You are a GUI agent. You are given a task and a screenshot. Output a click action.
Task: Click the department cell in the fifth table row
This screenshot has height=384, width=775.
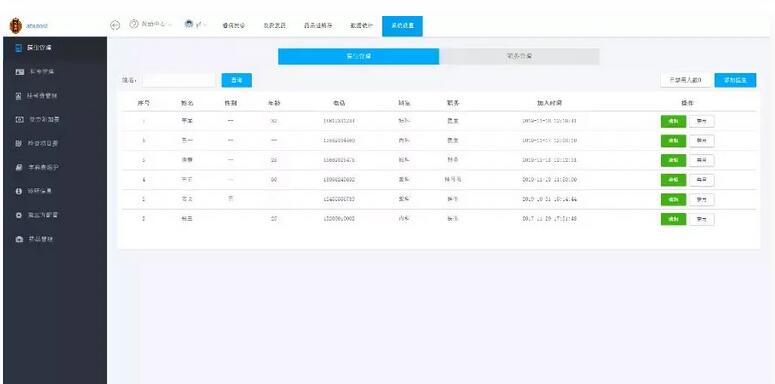click(x=404, y=199)
